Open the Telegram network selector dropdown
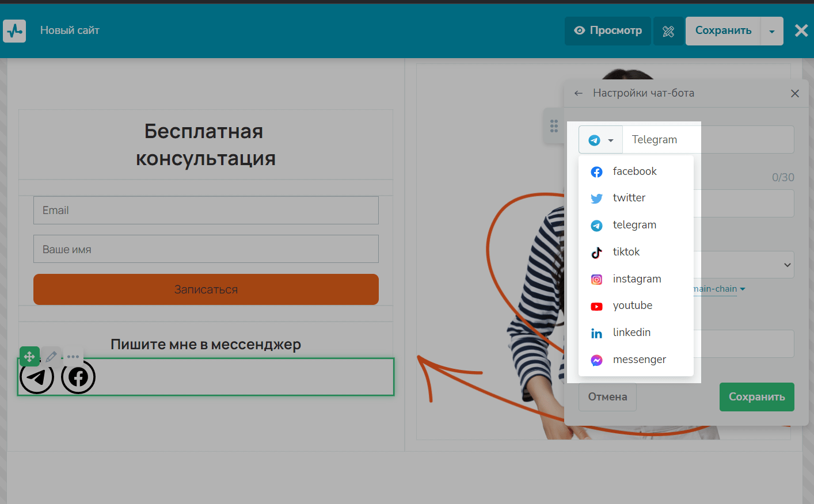Image resolution: width=814 pixels, height=504 pixels. pos(600,140)
